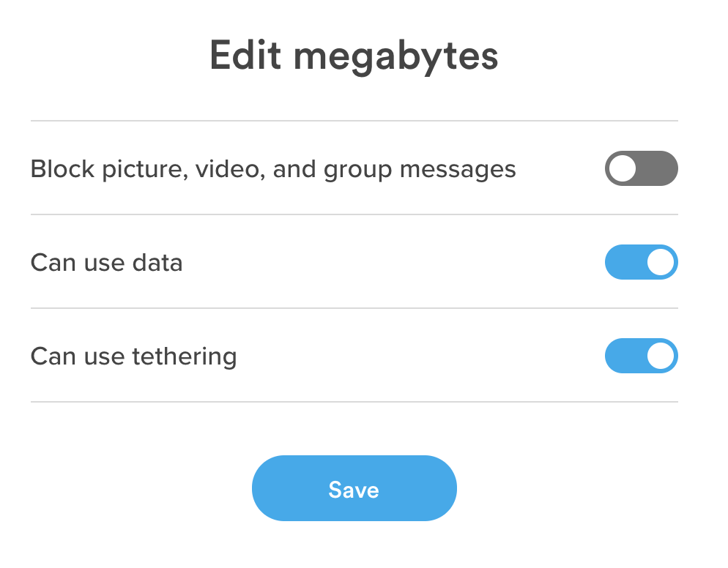Toggle the switch next to Can use data

click(x=641, y=262)
